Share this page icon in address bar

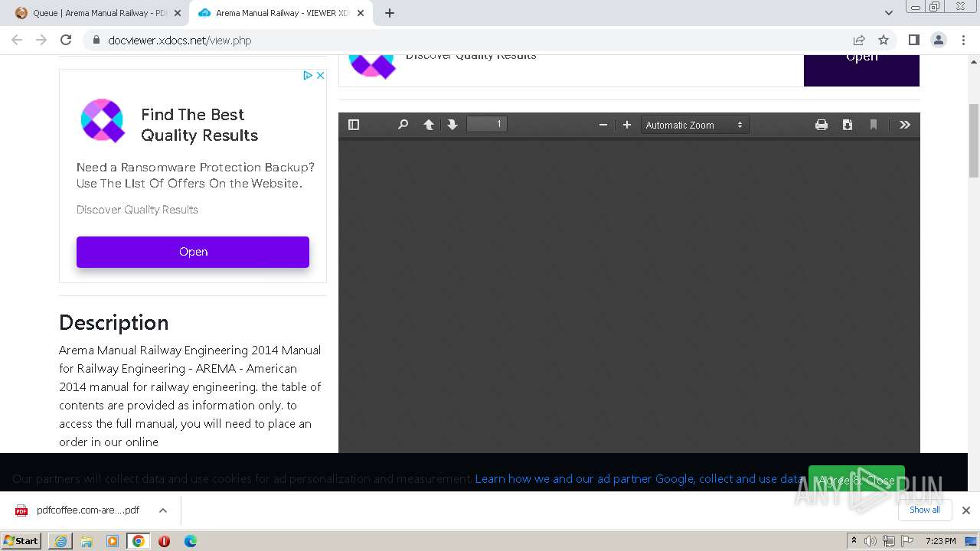(859, 40)
